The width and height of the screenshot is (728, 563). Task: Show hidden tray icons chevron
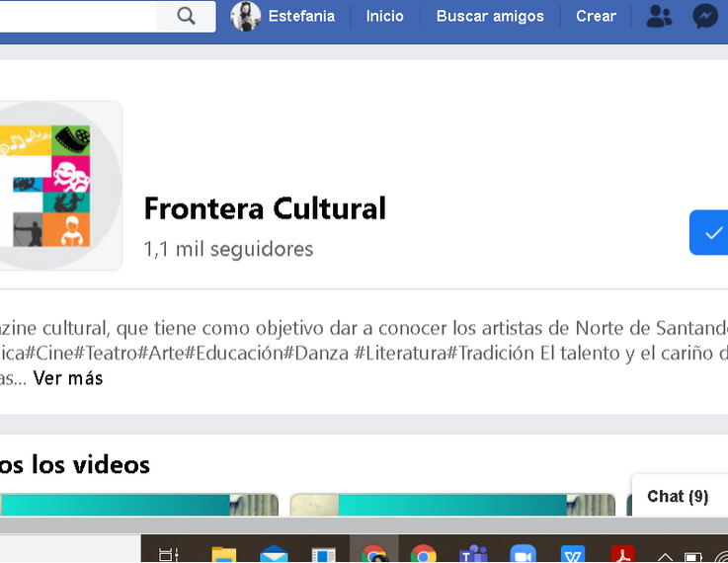tap(665, 557)
